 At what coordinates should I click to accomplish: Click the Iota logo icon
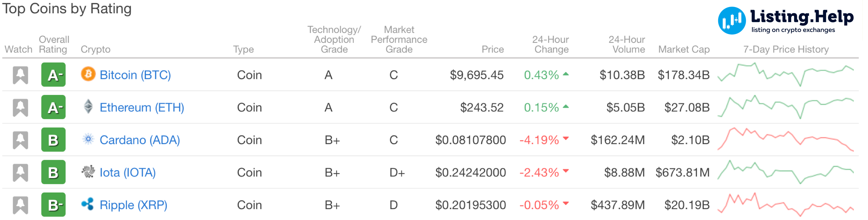(88, 172)
